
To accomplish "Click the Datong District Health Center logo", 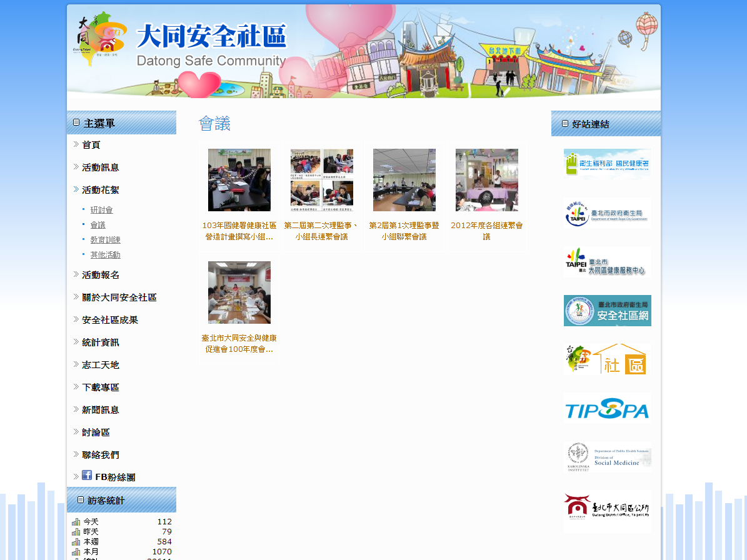I will point(607,262).
